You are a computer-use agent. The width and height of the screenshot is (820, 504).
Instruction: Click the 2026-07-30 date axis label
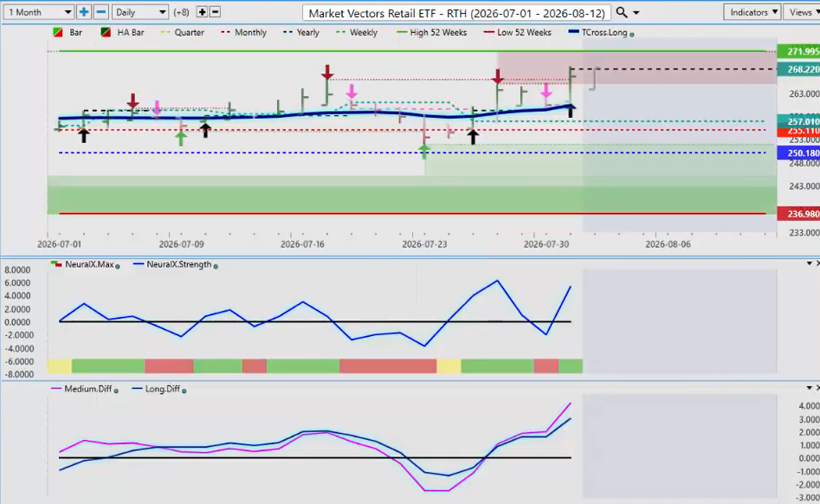tap(546, 244)
